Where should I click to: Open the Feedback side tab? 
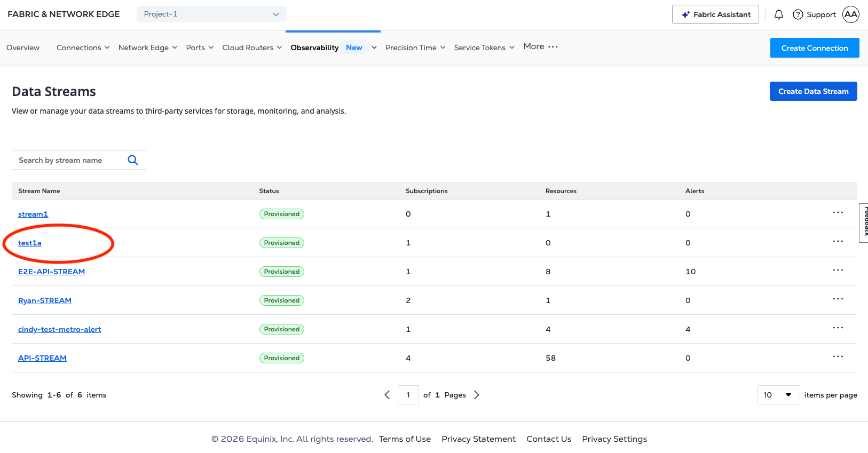864,222
